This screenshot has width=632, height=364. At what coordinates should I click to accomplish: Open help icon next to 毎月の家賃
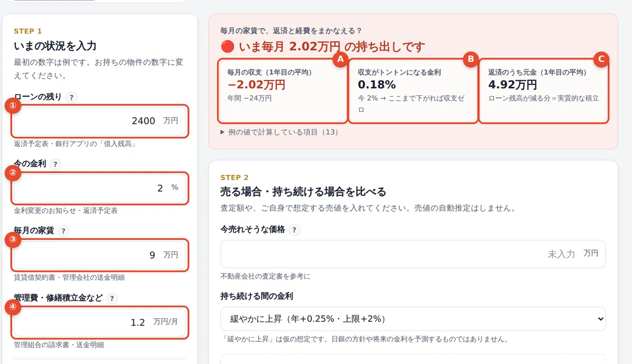coord(63,231)
